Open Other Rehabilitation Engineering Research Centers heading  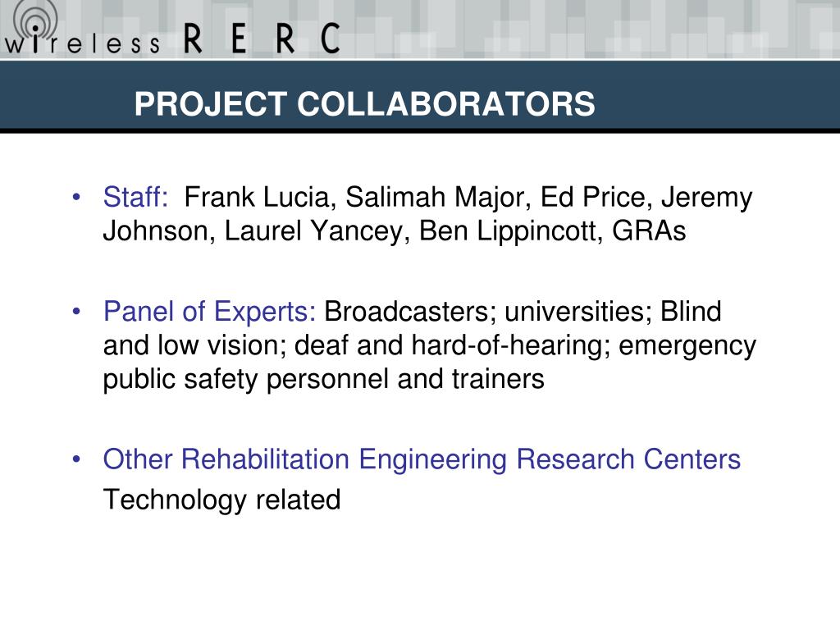click(x=422, y=459)
